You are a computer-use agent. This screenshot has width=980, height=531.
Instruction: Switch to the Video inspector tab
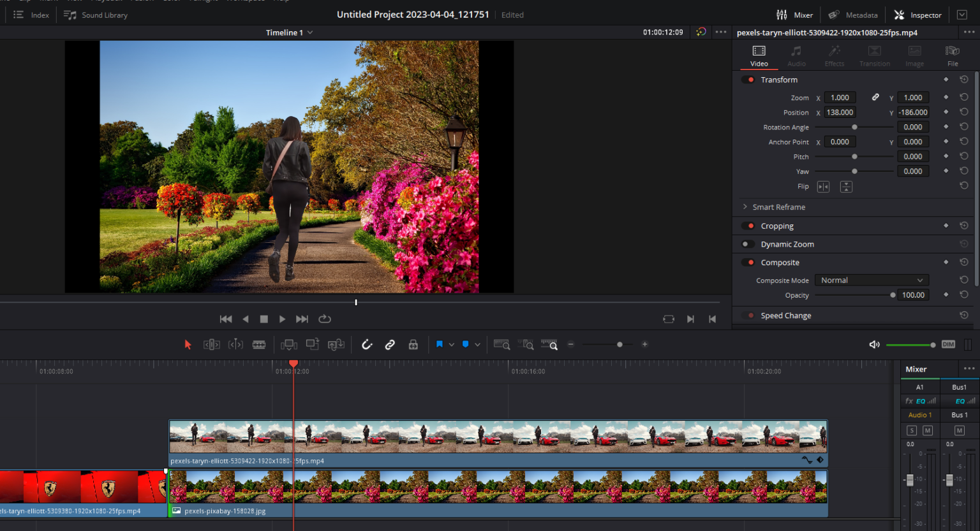point(759,55)
